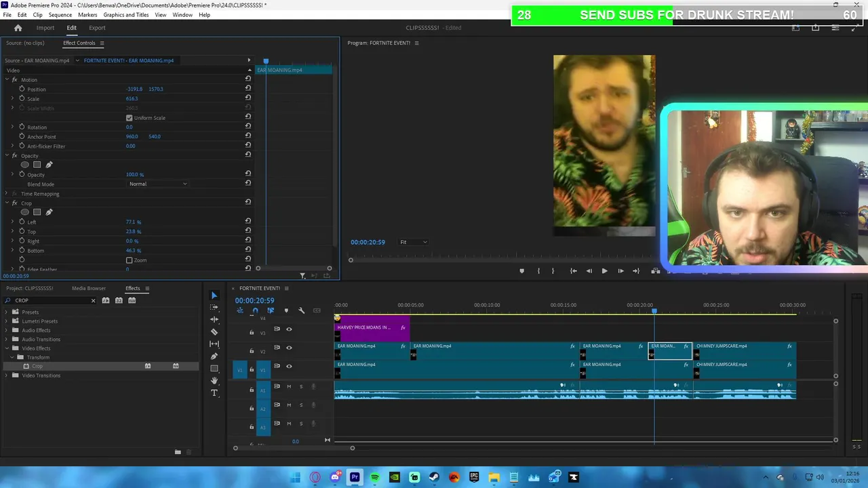Select the CHIMNEY JUMPSCARE.mp4 clip on V2

(744, 350)
